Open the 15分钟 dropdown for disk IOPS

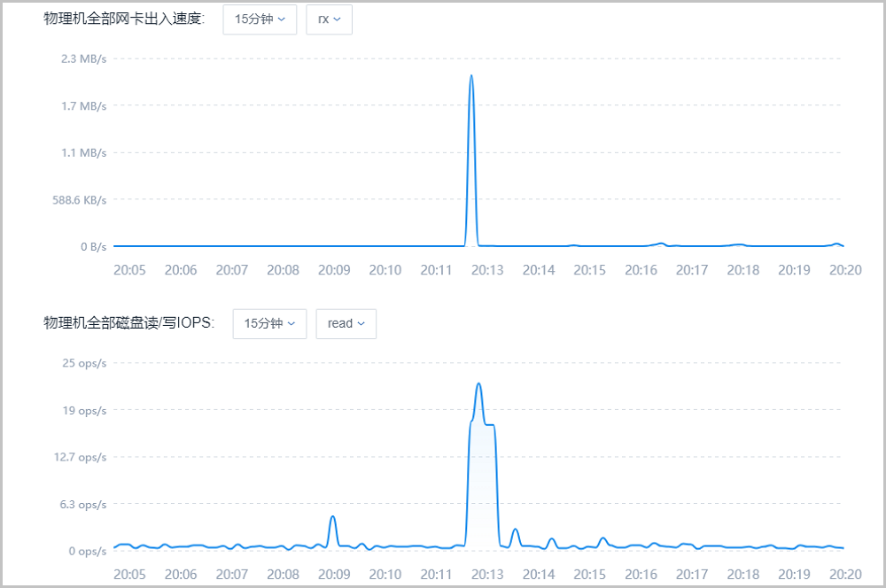click(269, 323)
